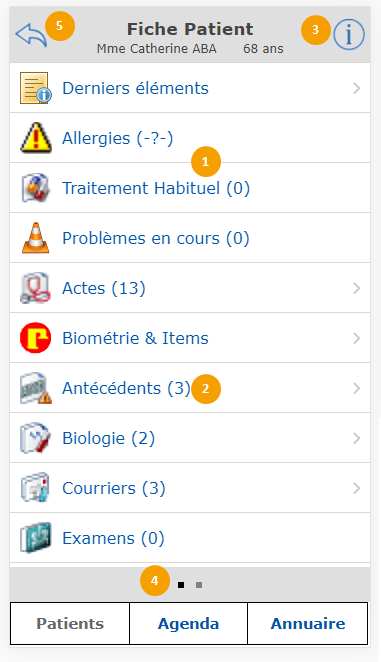
Task: Expand Courriers (3) chevron arrow
Action: [x=357, y=488]
